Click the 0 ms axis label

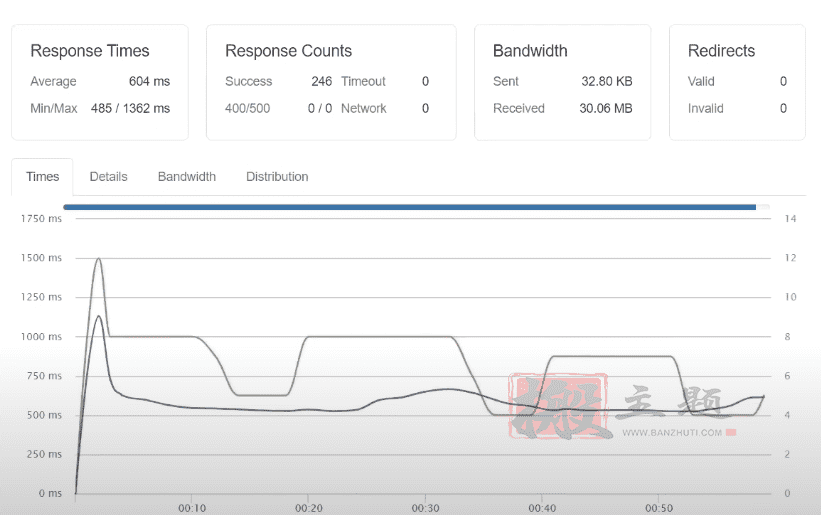click(50, 493)
